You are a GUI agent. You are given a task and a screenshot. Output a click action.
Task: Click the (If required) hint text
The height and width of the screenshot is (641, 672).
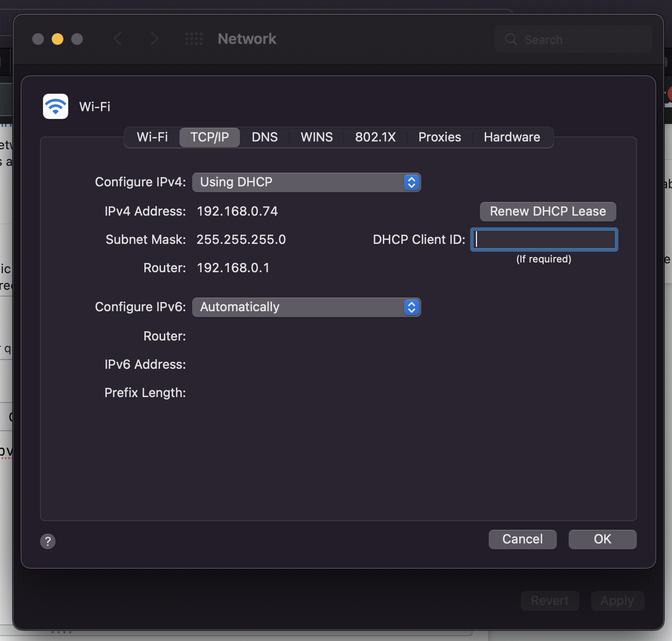[x=544, y=259]
